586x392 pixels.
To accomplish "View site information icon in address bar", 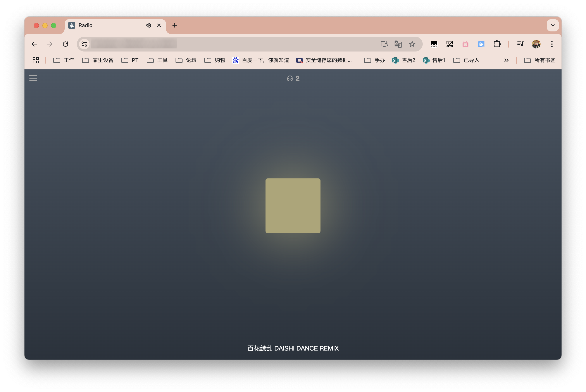I will click(84, 44).
